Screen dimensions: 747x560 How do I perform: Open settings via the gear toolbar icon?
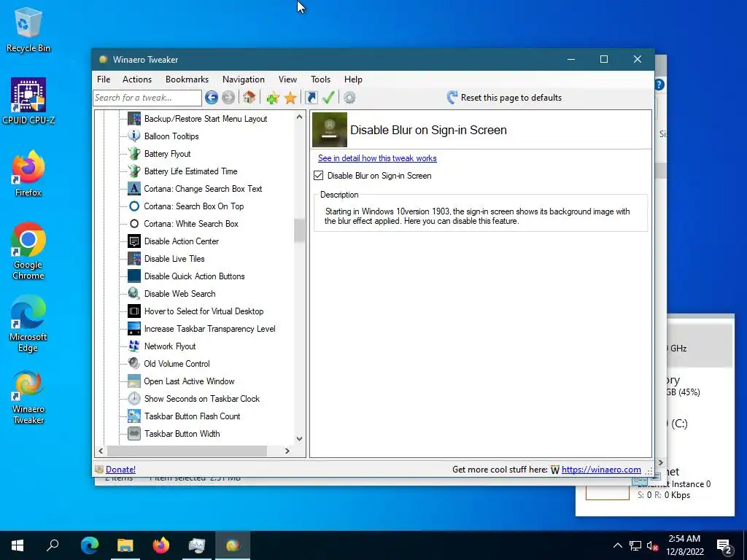tap(349, 98)
